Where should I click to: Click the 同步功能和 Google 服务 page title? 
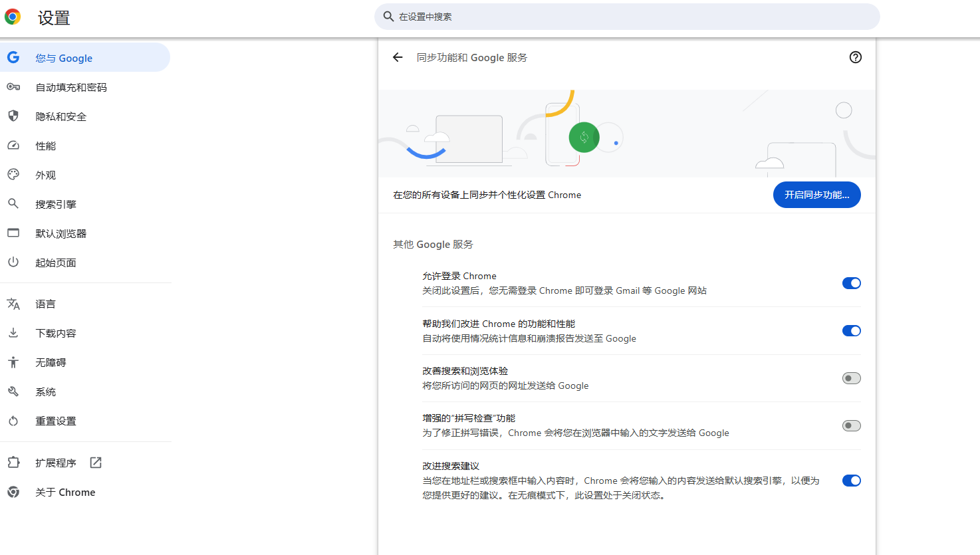(472, 58)
